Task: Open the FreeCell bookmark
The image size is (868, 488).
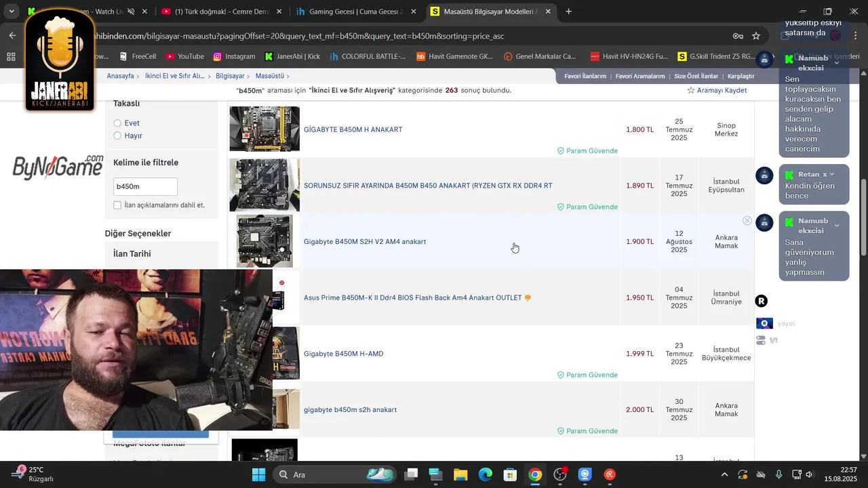Action: tap(138, 56)
